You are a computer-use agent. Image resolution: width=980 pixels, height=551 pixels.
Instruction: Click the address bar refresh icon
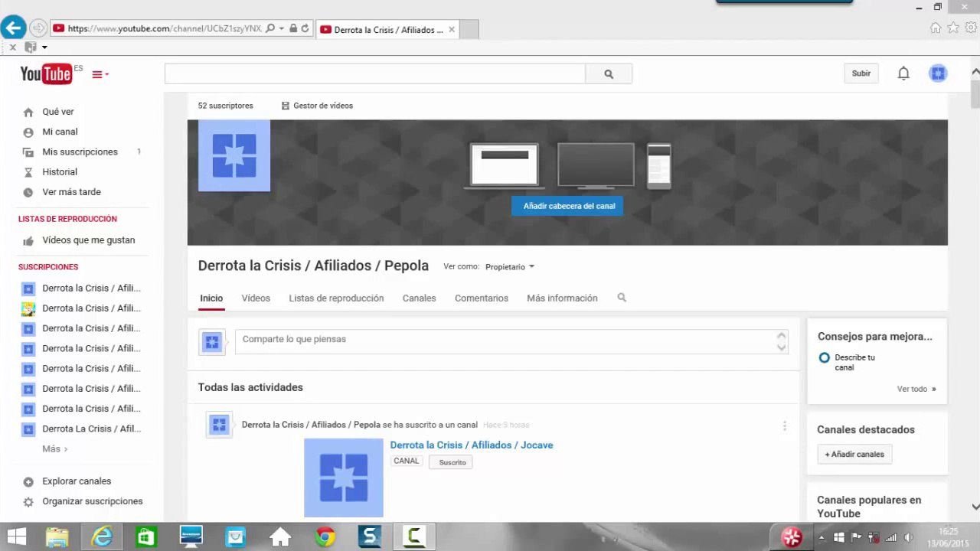[305, 28]
